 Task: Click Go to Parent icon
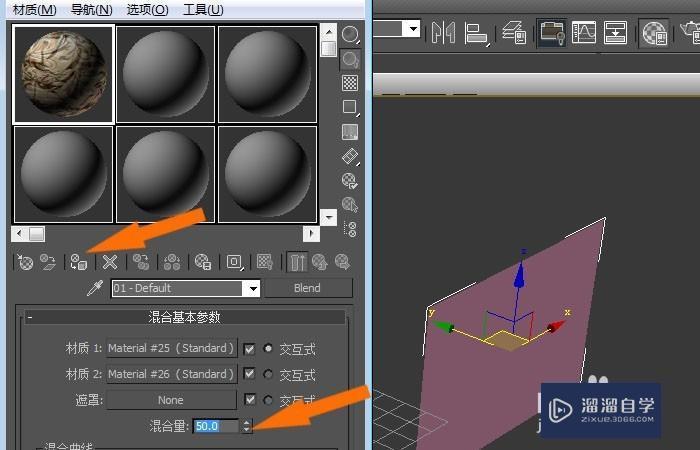coord(320,262)
